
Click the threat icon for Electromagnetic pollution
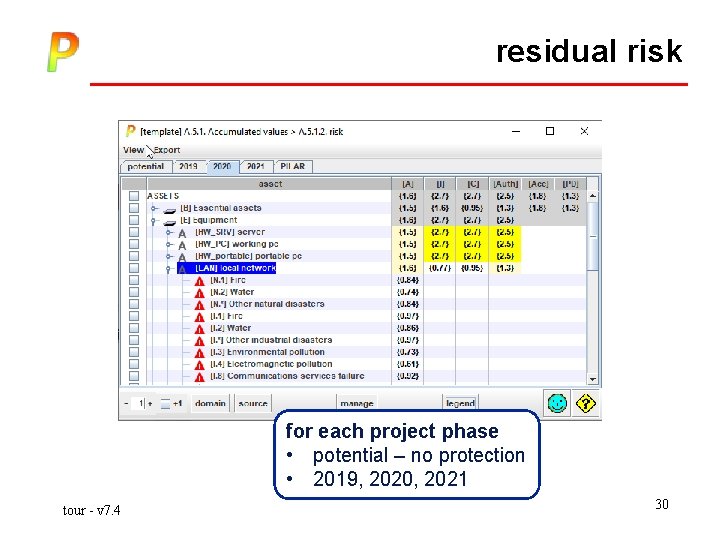point(199,364)
